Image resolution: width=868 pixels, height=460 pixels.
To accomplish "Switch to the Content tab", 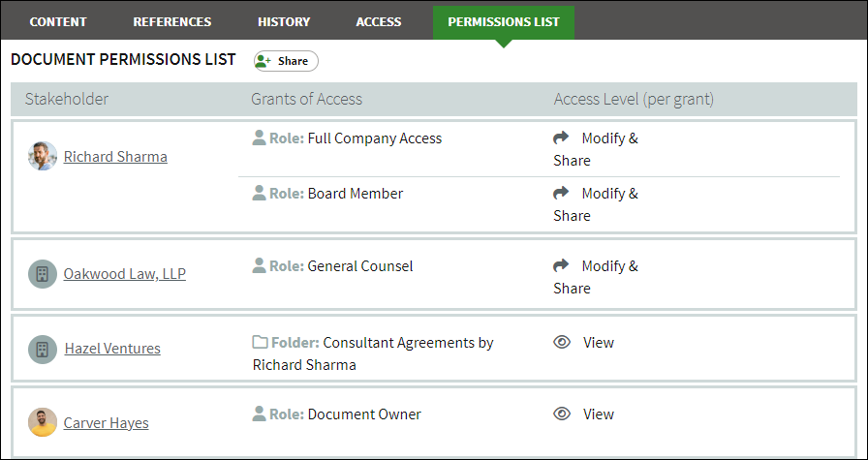I will 58,22.
